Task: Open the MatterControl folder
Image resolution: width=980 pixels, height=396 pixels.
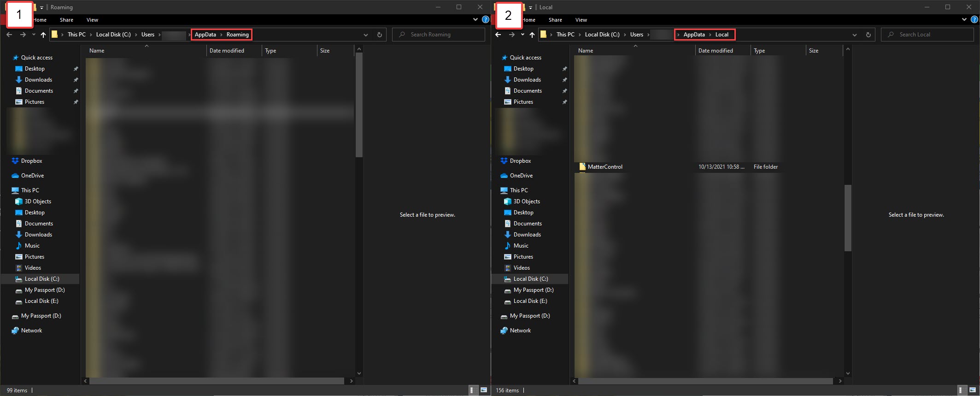Action: coord(604,167)
